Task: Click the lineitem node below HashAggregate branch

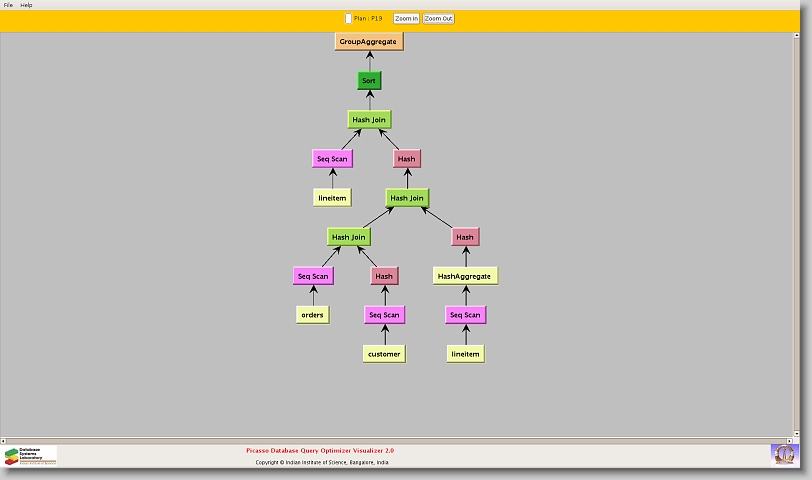Action: pyautogui.click(x=465, y=354)
